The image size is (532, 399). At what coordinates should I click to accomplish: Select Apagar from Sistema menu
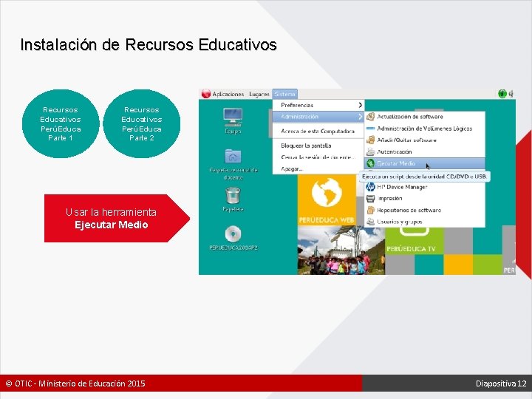[318, 168]
